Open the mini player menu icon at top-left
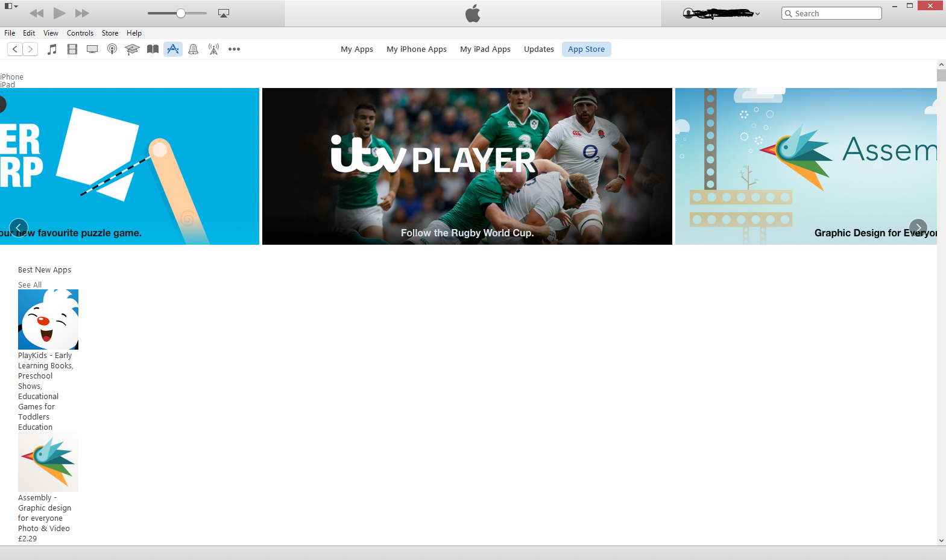The image size is (946, 560). [11, 6]
